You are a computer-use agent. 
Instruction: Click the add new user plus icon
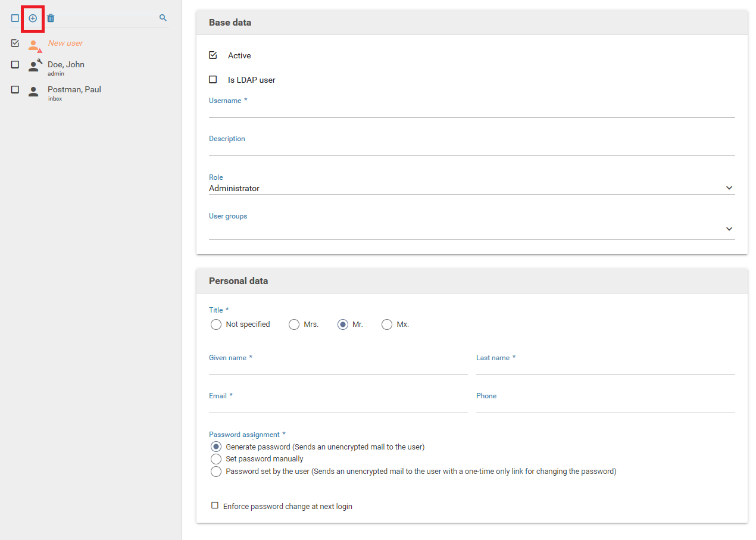coord(33,18)
